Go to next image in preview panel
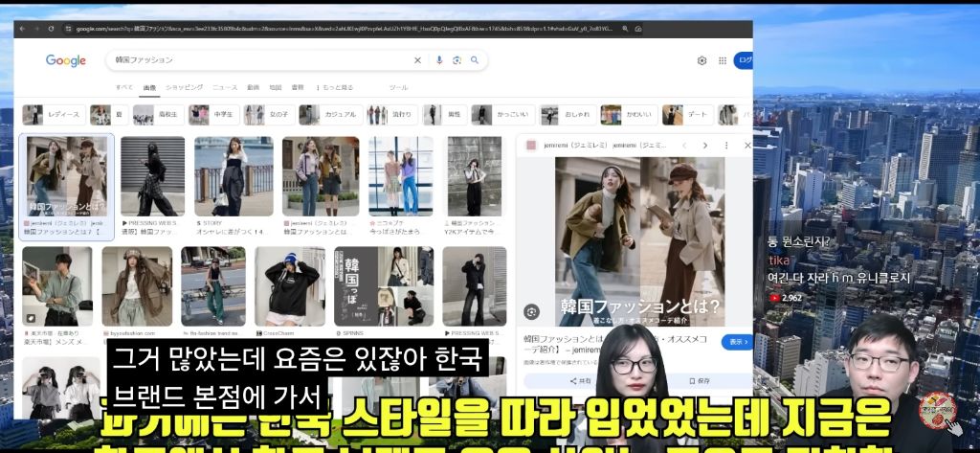The image size is (980, 453). point(705,146)
